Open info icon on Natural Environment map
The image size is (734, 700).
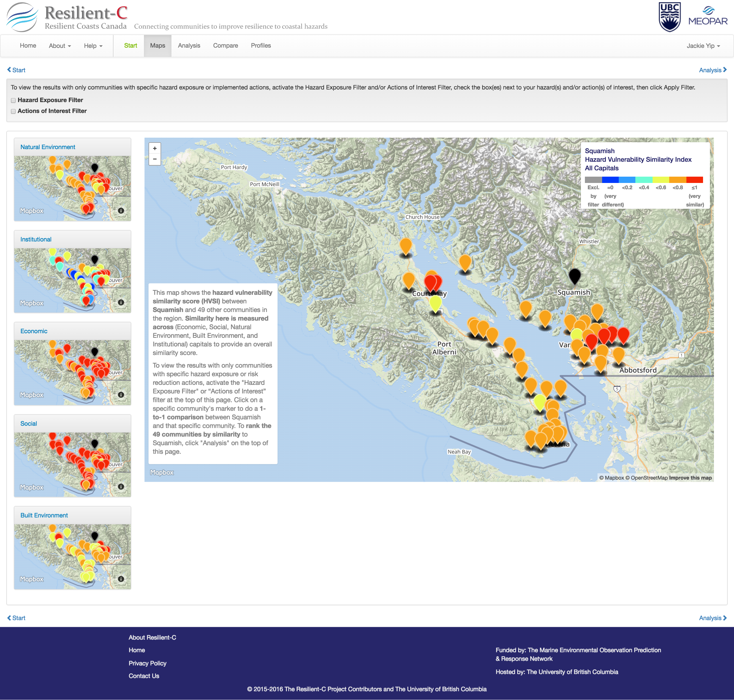point(121,210)
